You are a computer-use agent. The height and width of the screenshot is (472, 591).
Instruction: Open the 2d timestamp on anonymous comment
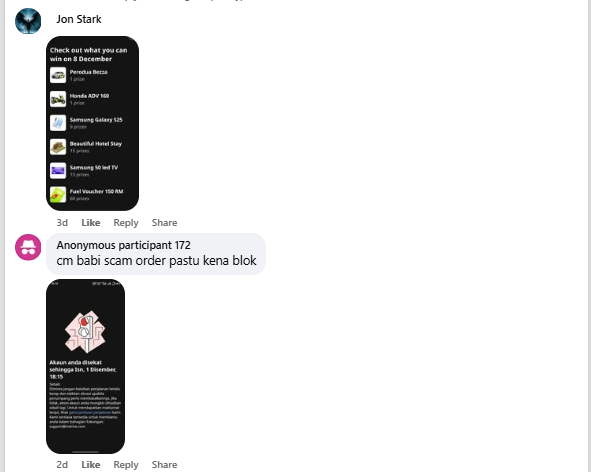tap(62, 464)
